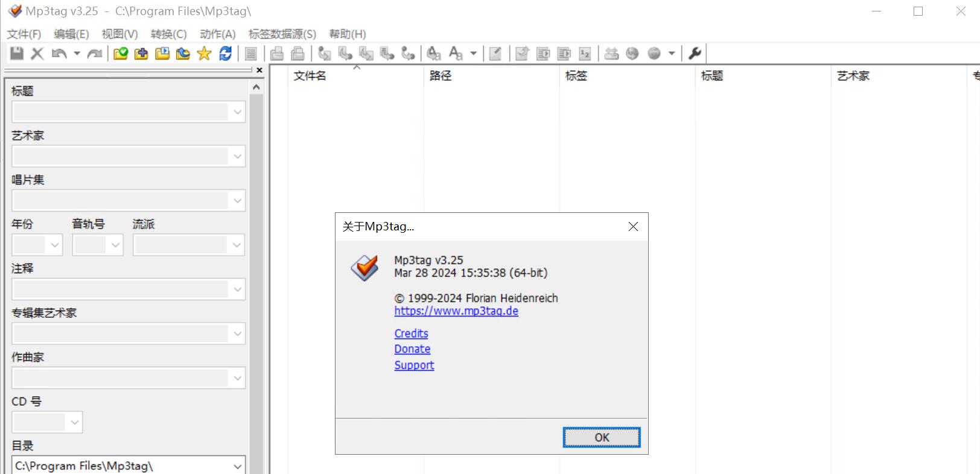Close the 关于Mp3tag dialog with X
Screen dimensions: 980x474
click(x=633, y=227)
